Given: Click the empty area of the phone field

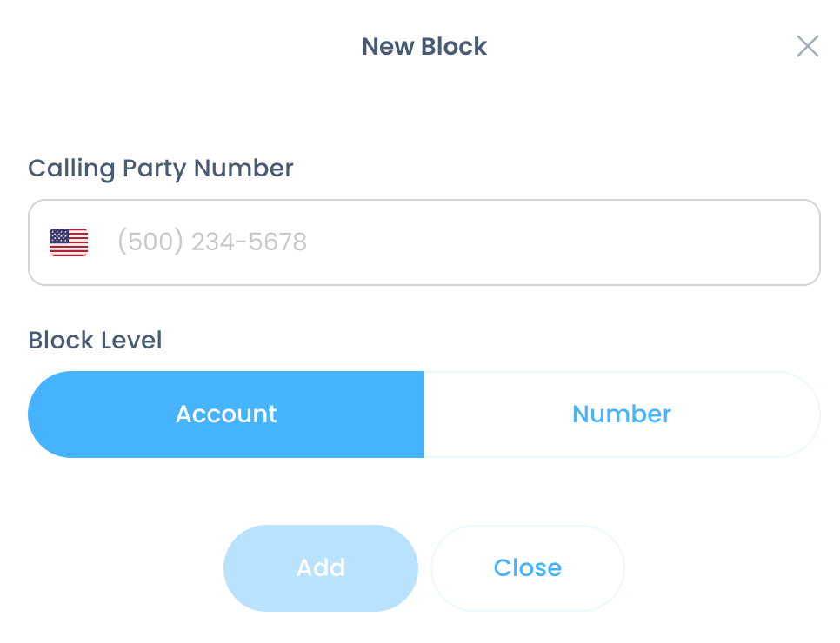Looking at the screenshot, I should (x=563, y=242).
